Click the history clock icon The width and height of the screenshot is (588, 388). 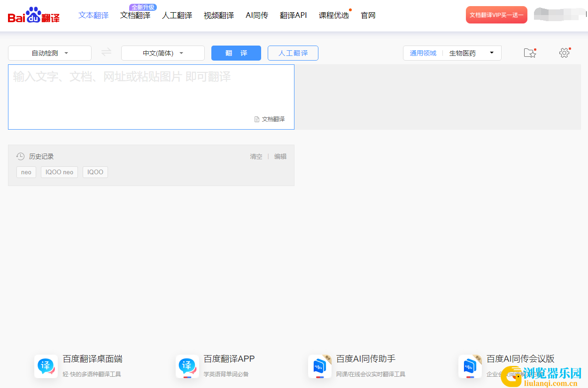(x=21, y=156)
